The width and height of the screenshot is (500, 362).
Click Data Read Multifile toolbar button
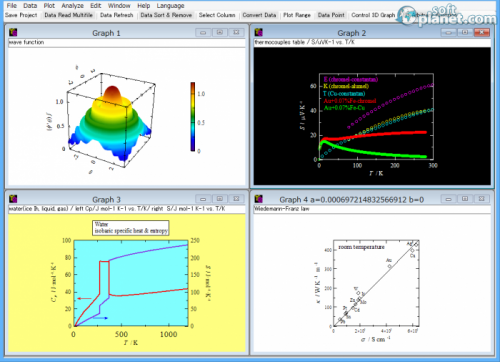tap(68, 15)
